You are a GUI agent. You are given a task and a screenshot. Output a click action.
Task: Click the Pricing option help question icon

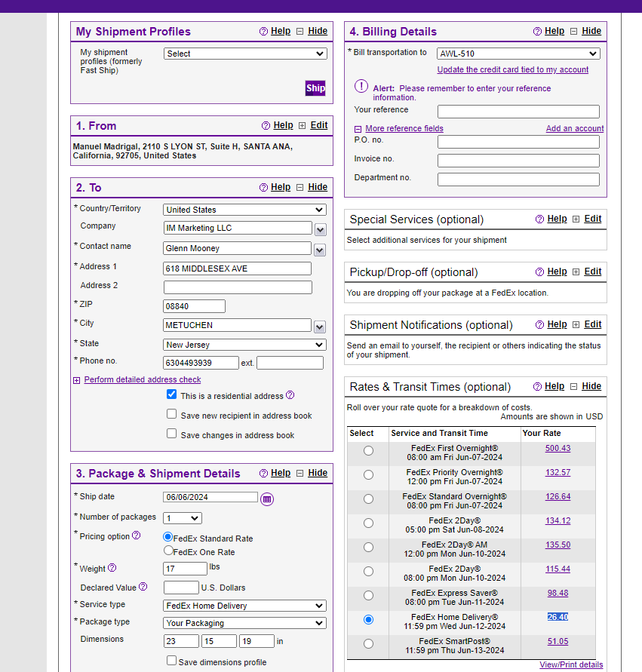pyautogui.click(x=136, y=535)
